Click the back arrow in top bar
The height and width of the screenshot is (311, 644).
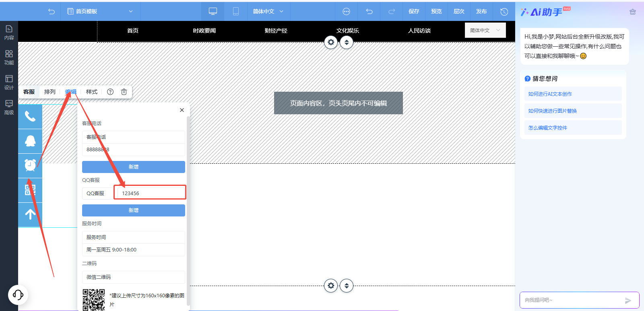[x=52, y=11]
